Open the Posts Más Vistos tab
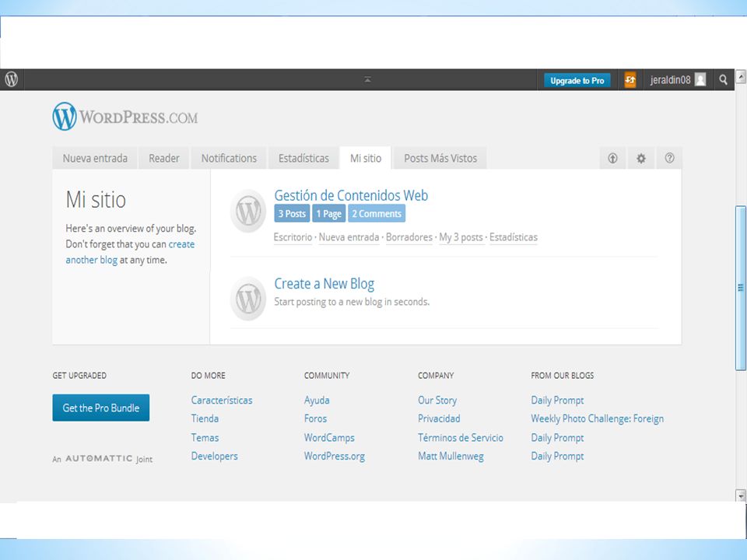The height and width of the screenshot is (560, 747). pyautogui.click(x=440, y=158)
